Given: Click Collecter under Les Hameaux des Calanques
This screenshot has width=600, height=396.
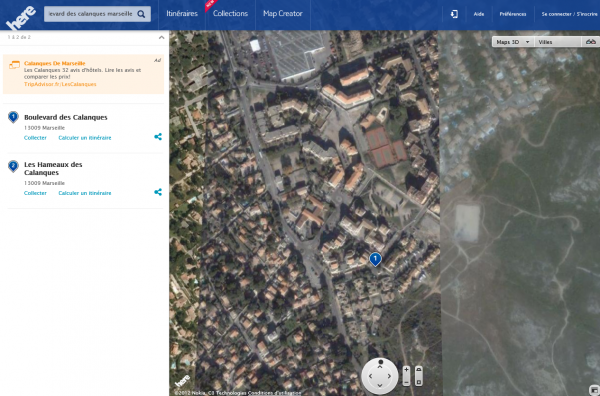Looking at the screenshot, I should (35, 193).
